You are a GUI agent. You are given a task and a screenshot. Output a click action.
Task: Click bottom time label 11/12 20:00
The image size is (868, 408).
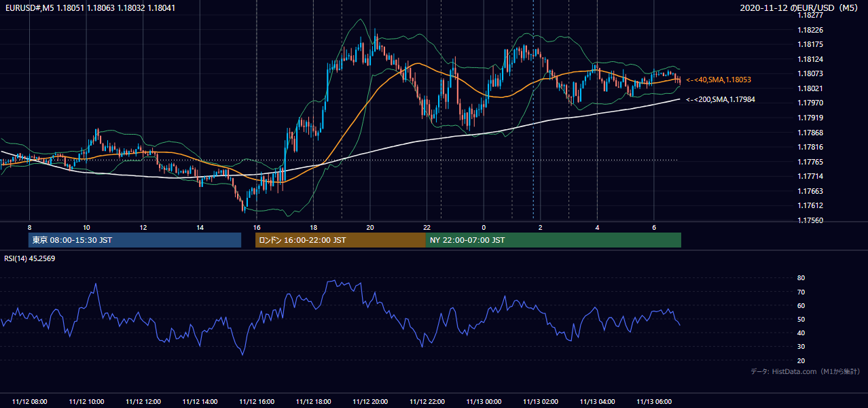point(370,402)
